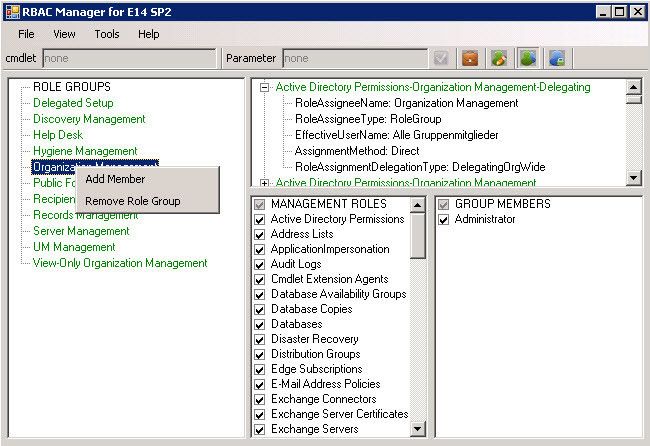
Task: Click the green and blue users icon
Action: click(528, 58)
